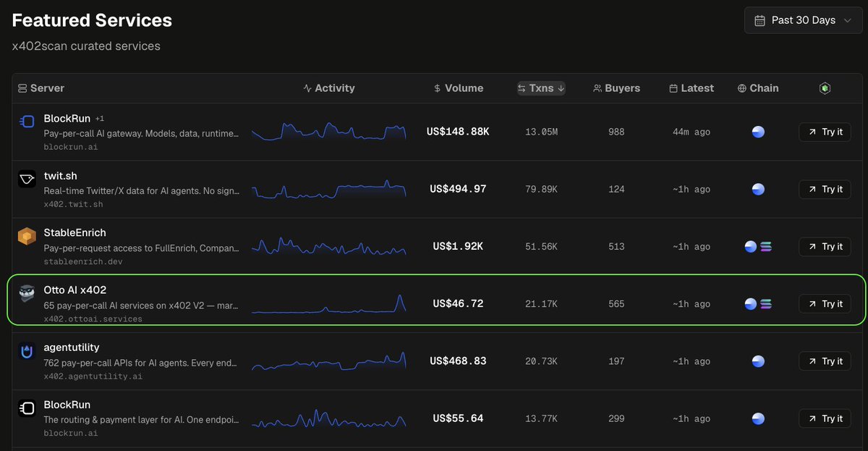Click the StableEnrich orange cube icon
This screenshot has height=451, width=868.
(x=27, y=237)
